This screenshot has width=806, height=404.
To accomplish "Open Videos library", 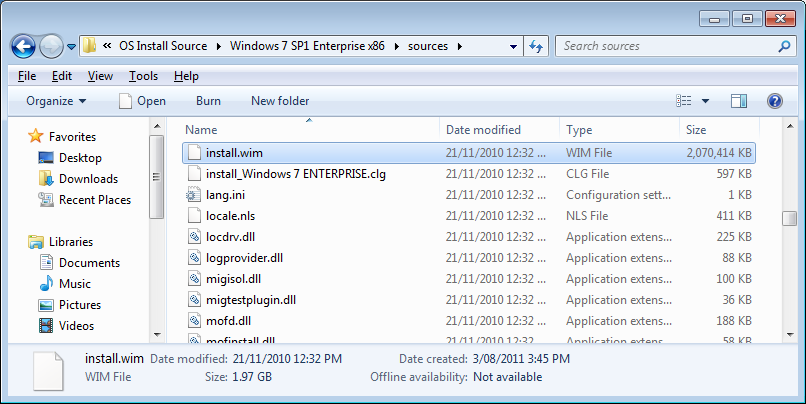I will point(76,326).
